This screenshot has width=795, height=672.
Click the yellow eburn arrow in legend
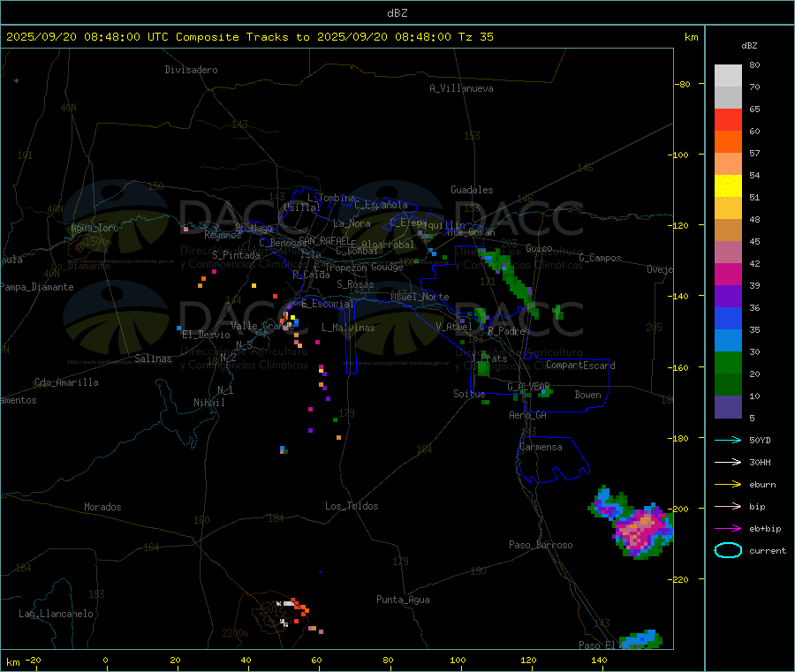click(x=728, y=484)
